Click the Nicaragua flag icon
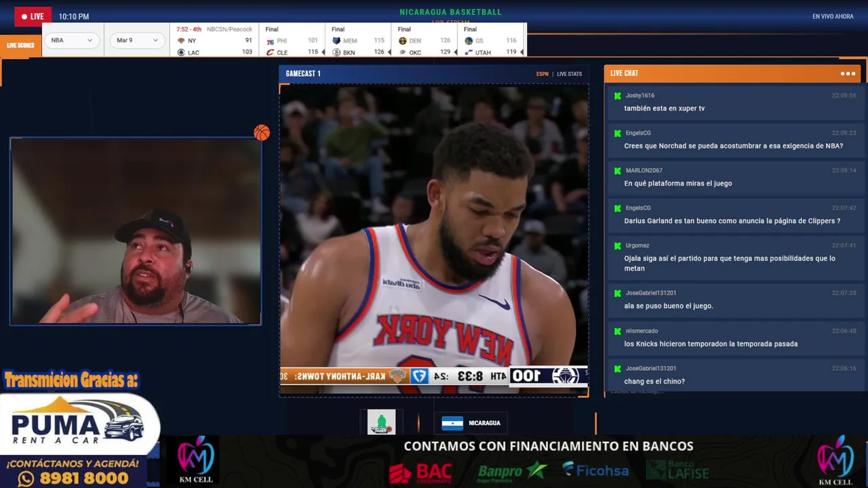Image resolution: width=868 pixels, height=488 pixels. (x=452, y=423)
